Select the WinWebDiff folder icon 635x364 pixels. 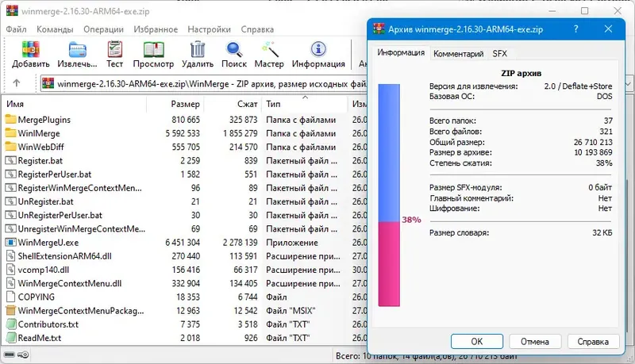pyautogui.click(x=10, y=147)
